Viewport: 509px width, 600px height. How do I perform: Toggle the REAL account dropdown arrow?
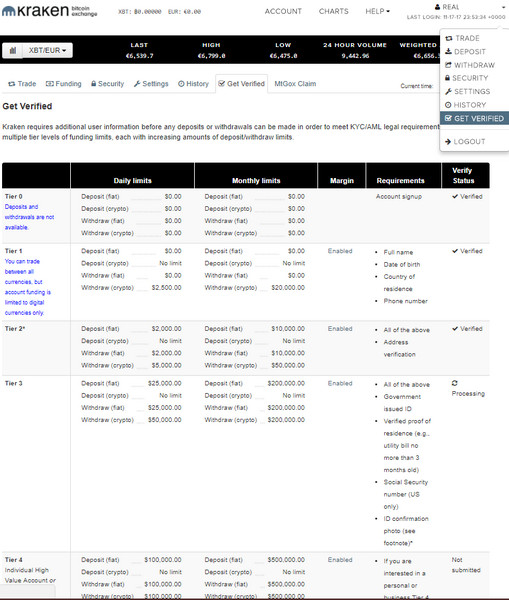point(503,7)
